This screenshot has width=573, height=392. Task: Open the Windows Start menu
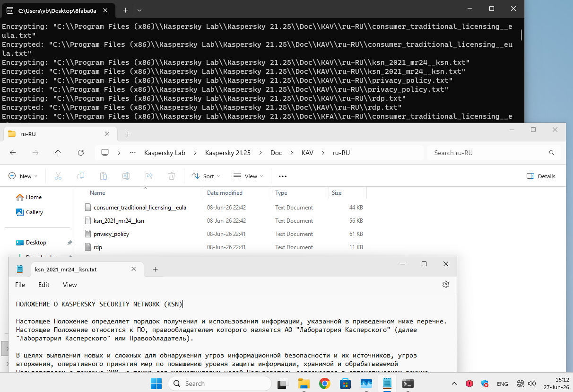156,383
